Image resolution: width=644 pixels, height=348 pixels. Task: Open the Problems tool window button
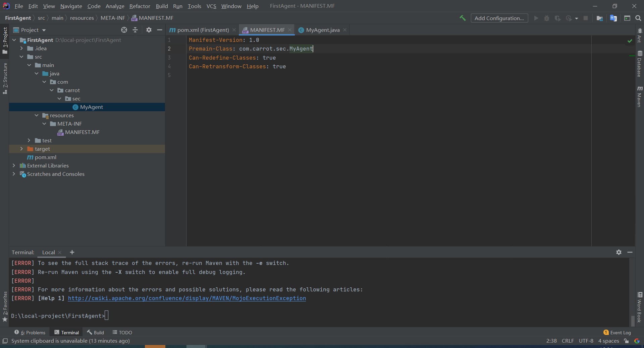coord(30,332)
